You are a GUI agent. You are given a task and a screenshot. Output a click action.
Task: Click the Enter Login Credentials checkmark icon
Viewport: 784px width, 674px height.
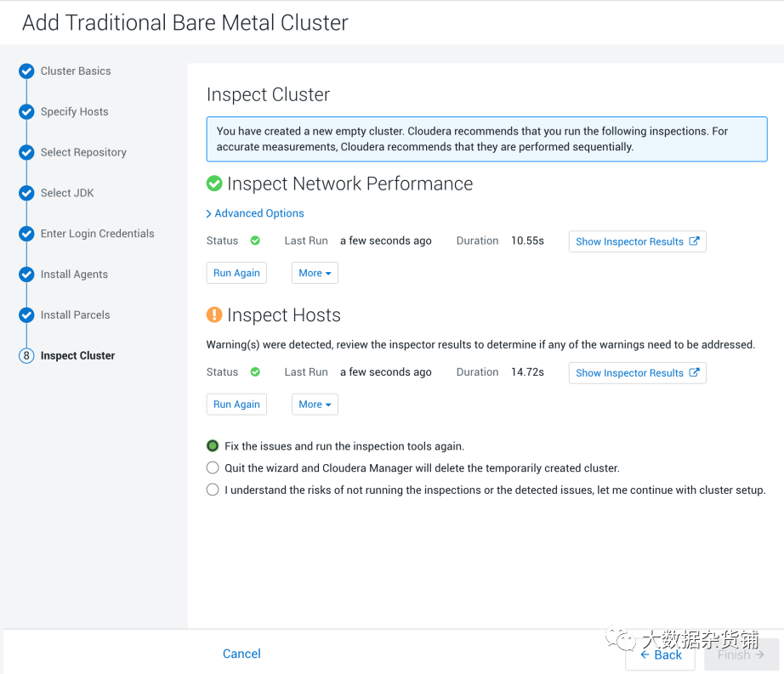point(26,234)
